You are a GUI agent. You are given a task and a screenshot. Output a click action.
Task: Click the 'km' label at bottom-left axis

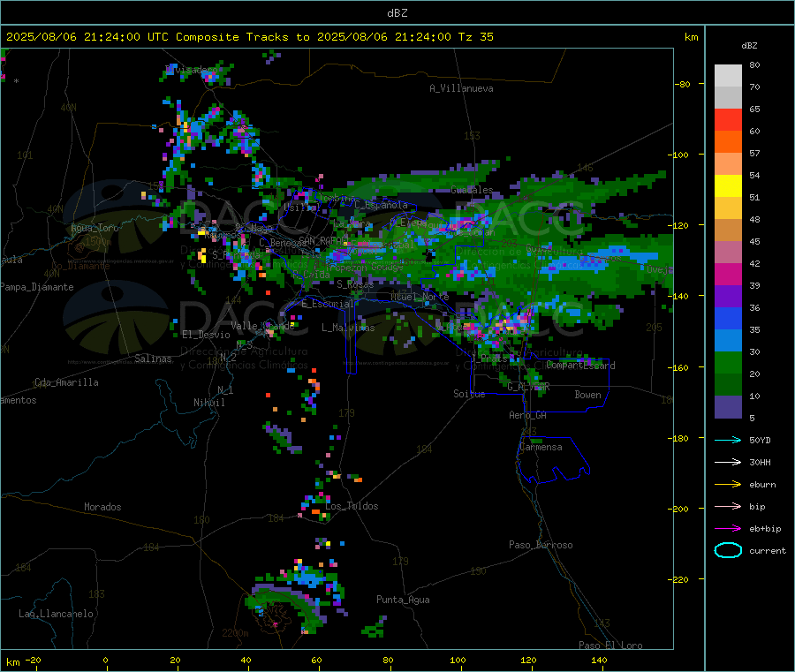pyautogui.click(x=12, y=662)
